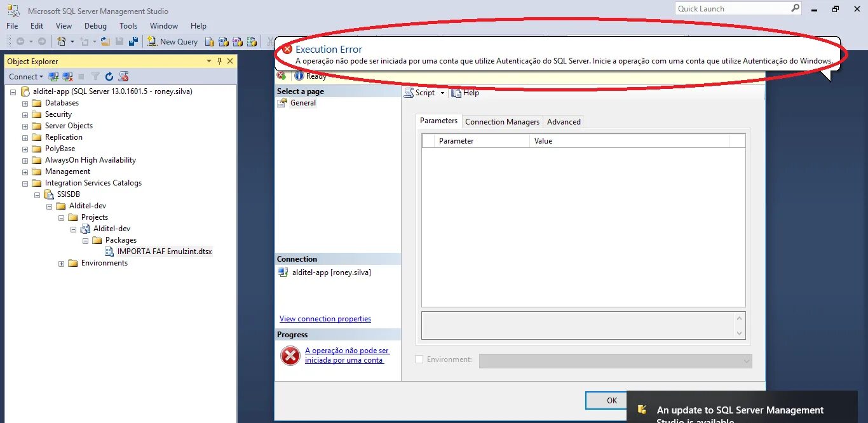Click the Connect Object Explorer plug icon
Viewport: 868px width, 423px height.
53,76
